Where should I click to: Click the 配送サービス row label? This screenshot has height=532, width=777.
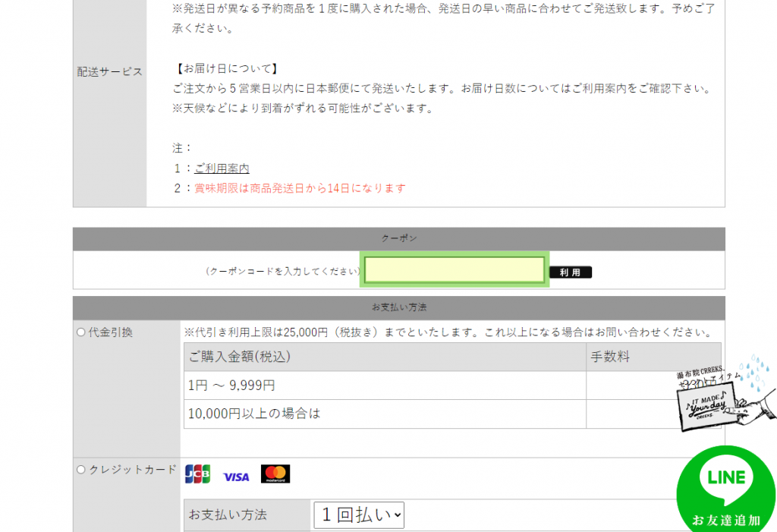click(x=109, y=71)
